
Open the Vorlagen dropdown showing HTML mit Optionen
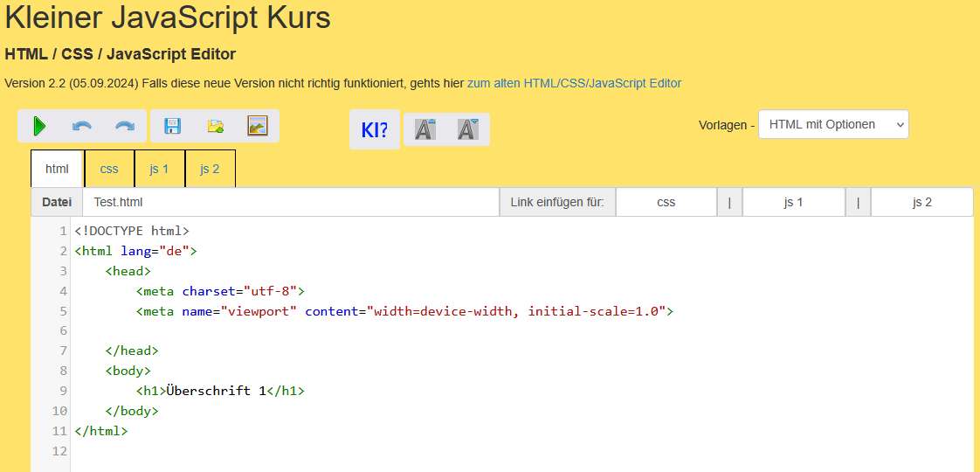coord(833,124)
